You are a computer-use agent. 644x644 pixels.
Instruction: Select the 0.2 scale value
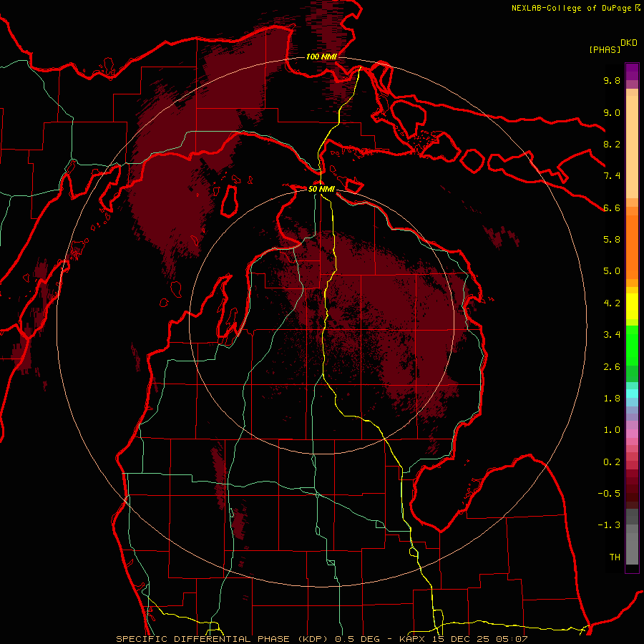coord(612,462)
